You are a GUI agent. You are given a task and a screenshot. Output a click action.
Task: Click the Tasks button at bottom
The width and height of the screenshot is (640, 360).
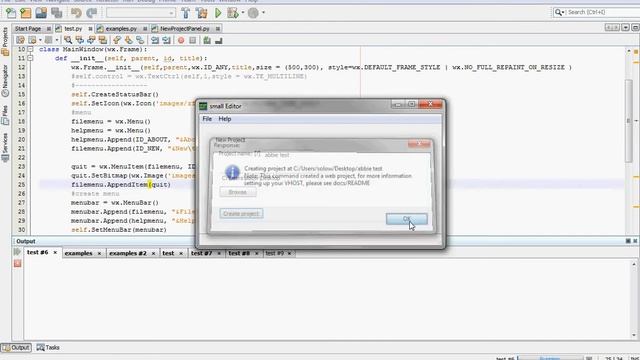coord(48,348)
